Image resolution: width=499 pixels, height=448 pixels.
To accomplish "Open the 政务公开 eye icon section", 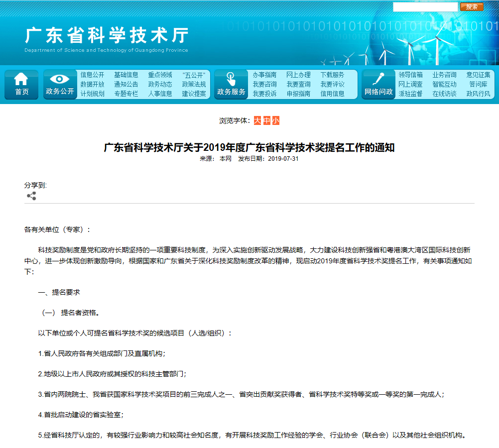I will [x=60, y=84].
